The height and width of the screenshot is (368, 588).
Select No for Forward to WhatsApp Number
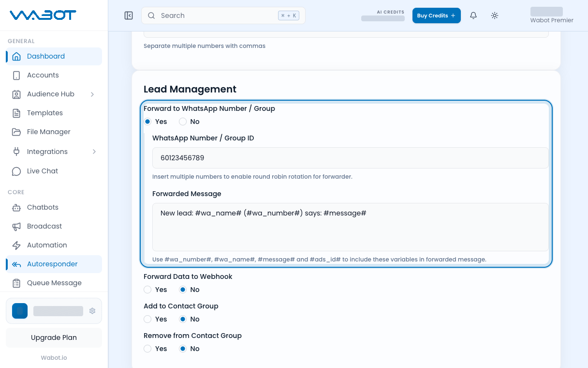183,122
